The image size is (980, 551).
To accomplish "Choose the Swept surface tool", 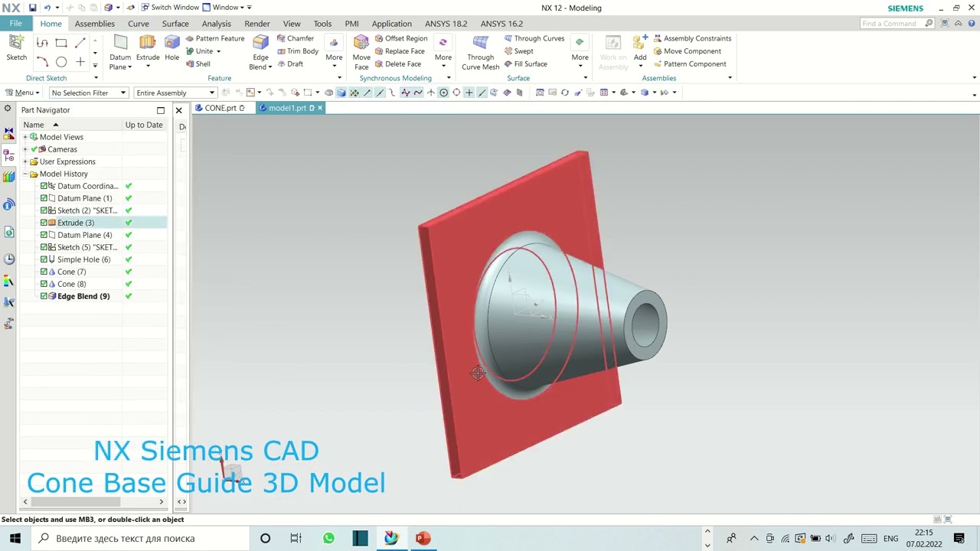I will pos(518,51).
